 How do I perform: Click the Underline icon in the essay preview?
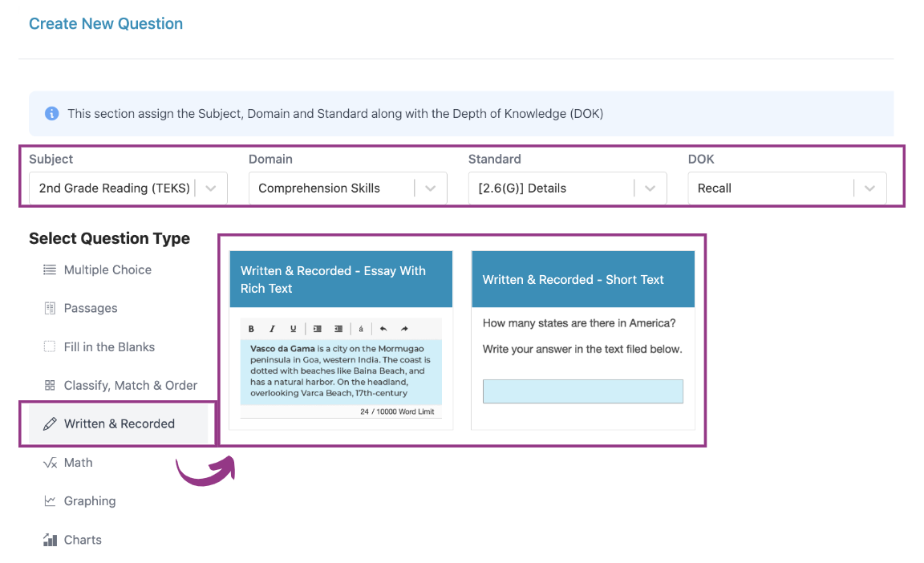pos(293,329)
